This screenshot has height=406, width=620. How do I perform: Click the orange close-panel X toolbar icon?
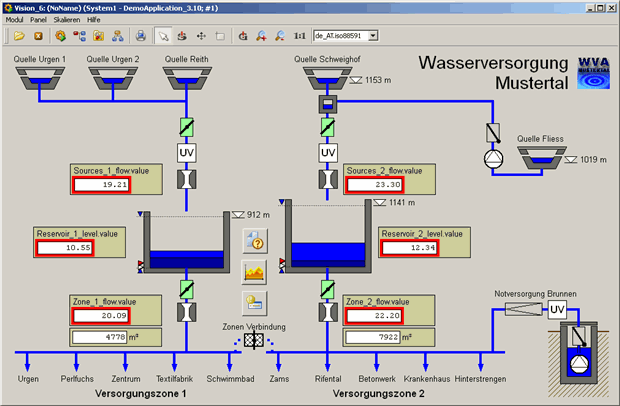(38, 36)
